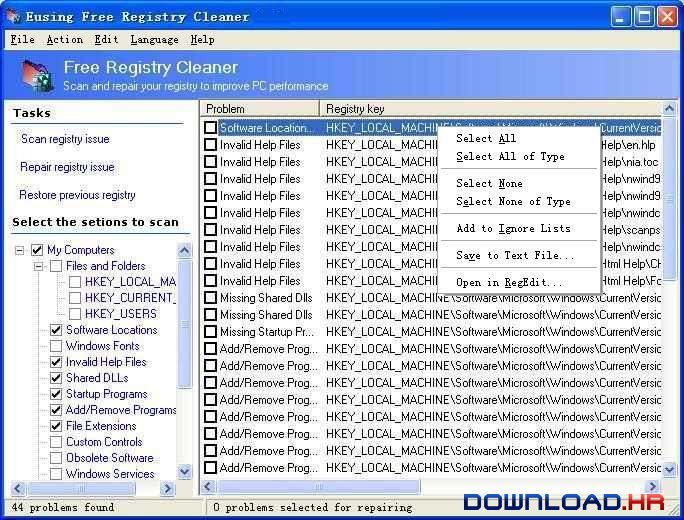The image size is (684, 520).
Task: Click Repair registry issue task
Action: (67, 167)
